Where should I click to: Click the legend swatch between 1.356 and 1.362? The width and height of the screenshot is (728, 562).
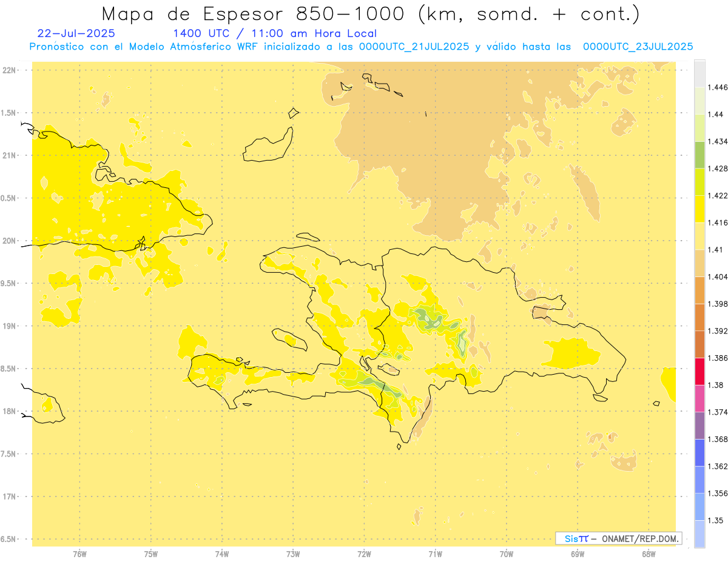tap(699, 480)
